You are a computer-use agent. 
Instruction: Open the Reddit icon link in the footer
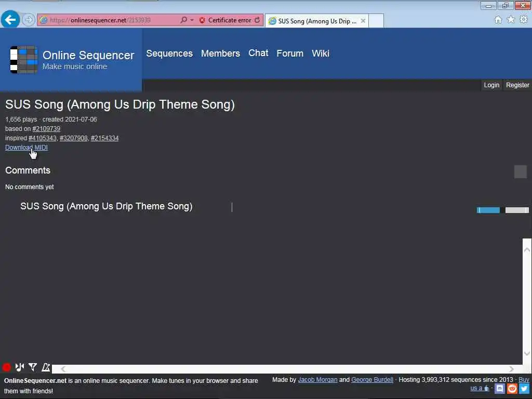click(512, 389)
